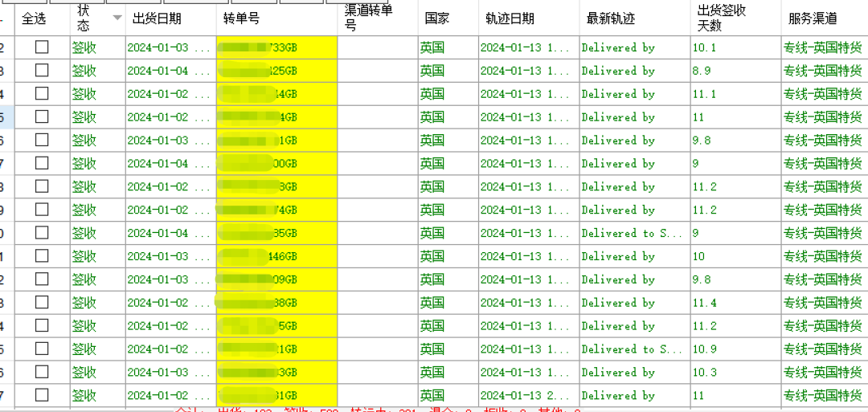Tick the checkbox for the 446GB row

coord(42,257)
